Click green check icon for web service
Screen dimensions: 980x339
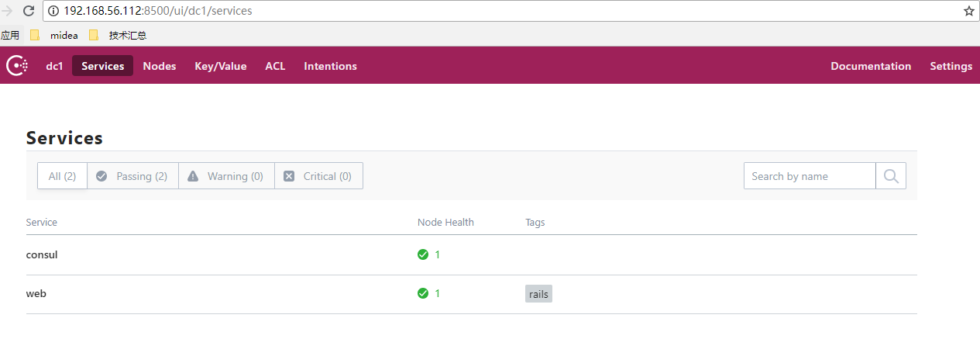tap(423, 293)
